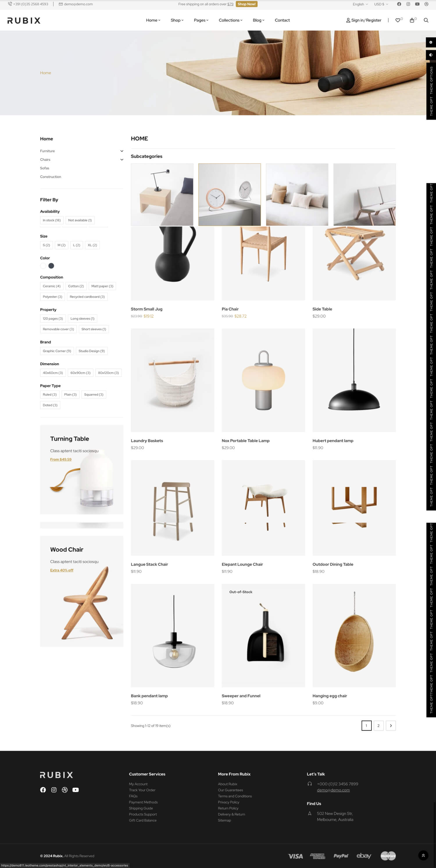Image resolution: width=436 pixels, height=868 pixels.
Task: Select the dark blue color swatch
Action: (51, 266)
